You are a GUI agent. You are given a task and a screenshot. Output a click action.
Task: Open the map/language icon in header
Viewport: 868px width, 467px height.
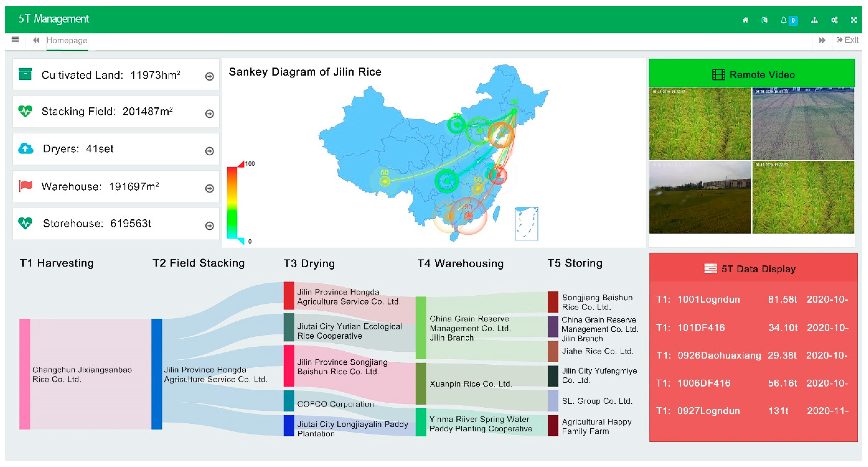(x=764, y=20)
